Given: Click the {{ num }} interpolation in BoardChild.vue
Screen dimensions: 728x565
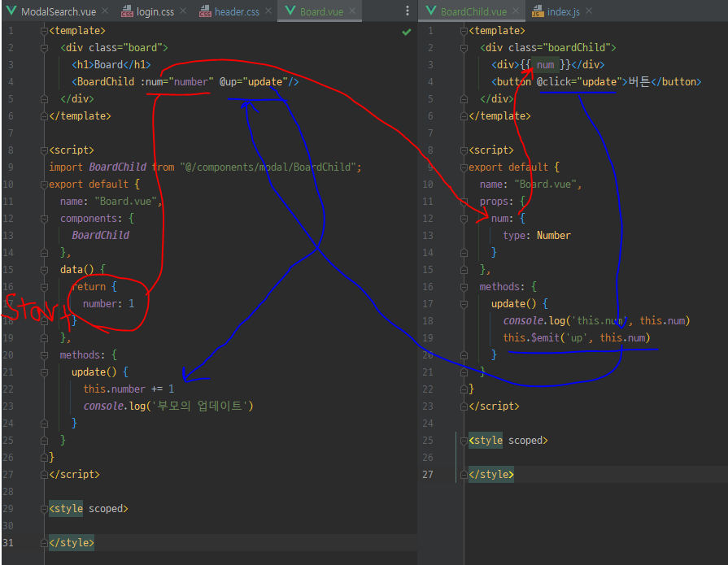Looking at the screenshot, I should (x=545, y=64).
